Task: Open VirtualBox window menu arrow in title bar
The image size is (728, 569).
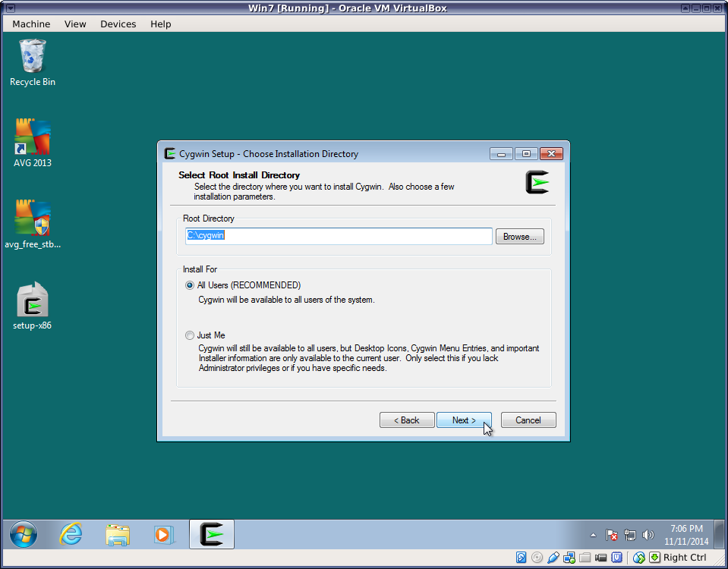Action: (x=11, y=8)
